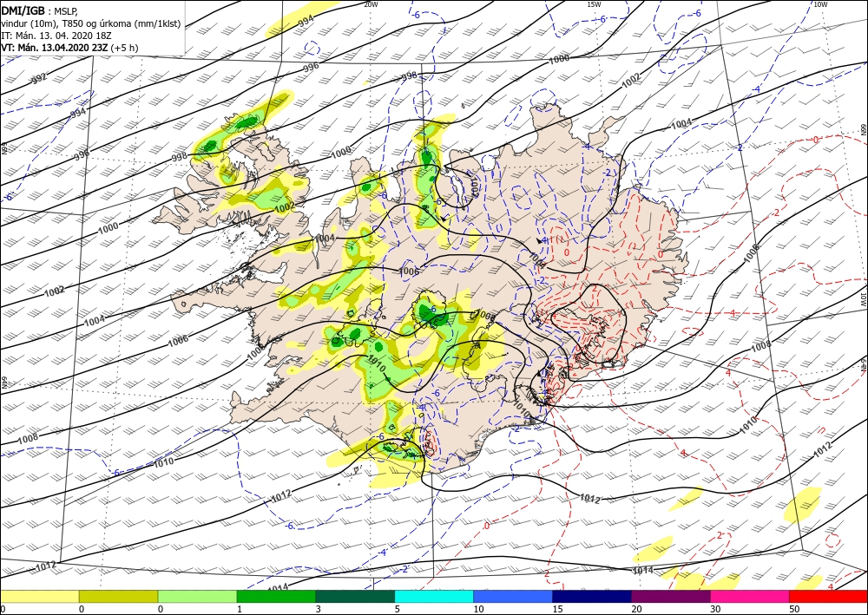Click the 'VT: Mán. 13.04.2020 23Z (+5 h)' line
Viewport: 868px width, 615px height.
69,48
